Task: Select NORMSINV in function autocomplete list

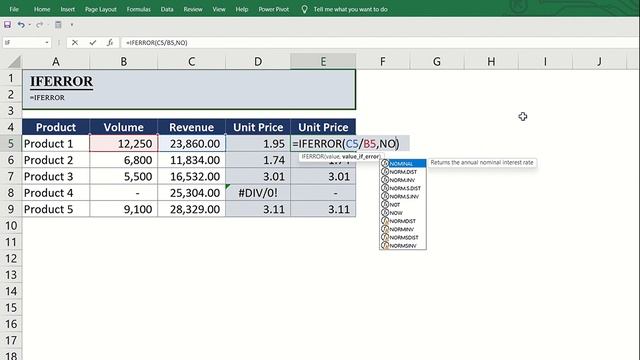Action: click(x=403, y=245)
